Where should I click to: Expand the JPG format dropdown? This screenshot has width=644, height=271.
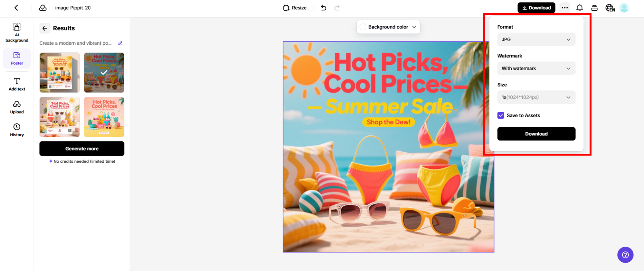point(536,40)
